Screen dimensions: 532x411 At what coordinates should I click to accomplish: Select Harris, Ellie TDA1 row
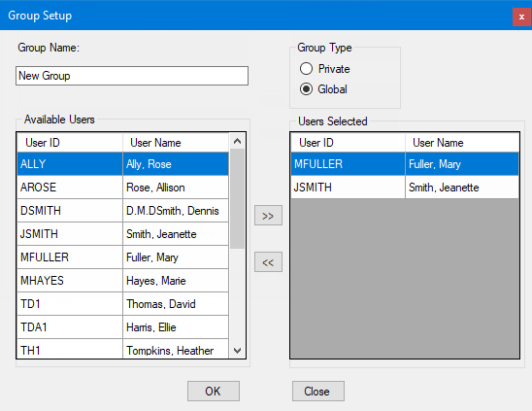pyautogui.click(x=123, y=327)
